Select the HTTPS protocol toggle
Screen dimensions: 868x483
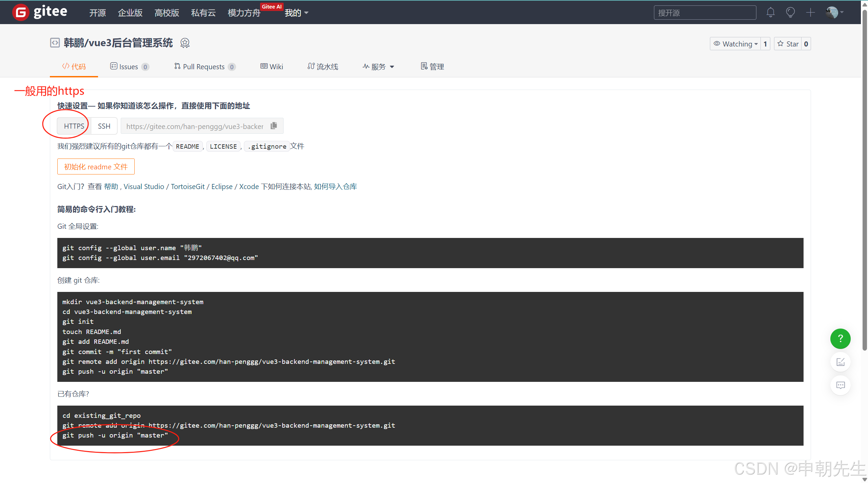coord(74,126)
